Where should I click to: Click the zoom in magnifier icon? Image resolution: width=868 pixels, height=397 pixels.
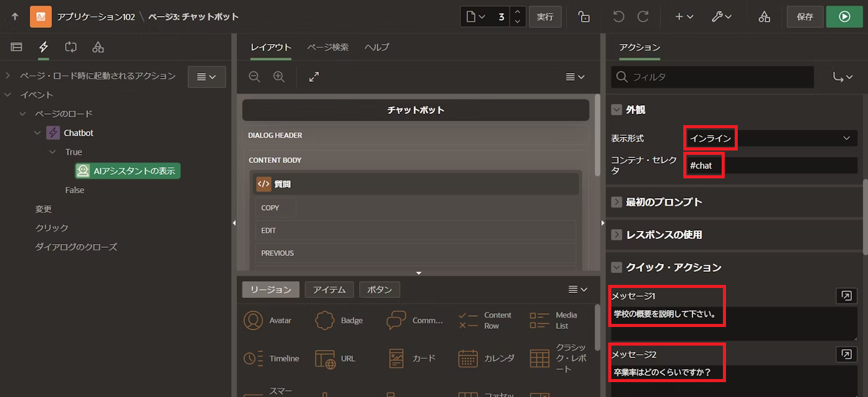coord(279,77)
